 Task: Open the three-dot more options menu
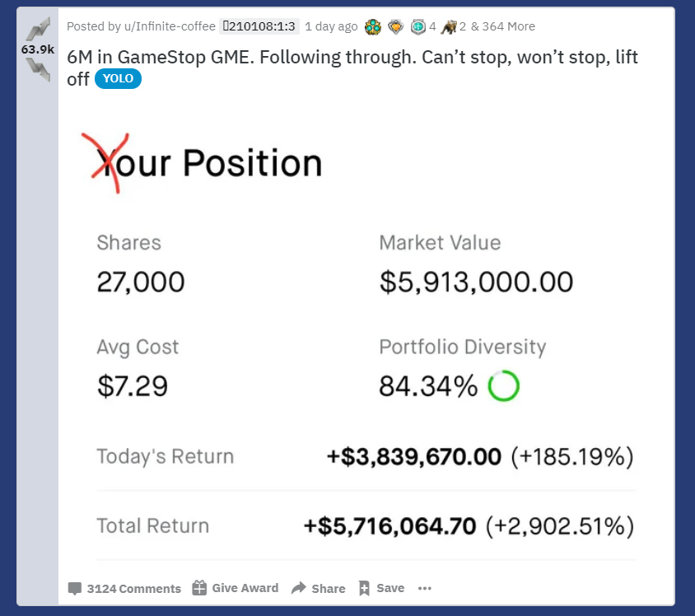[425, 588]
